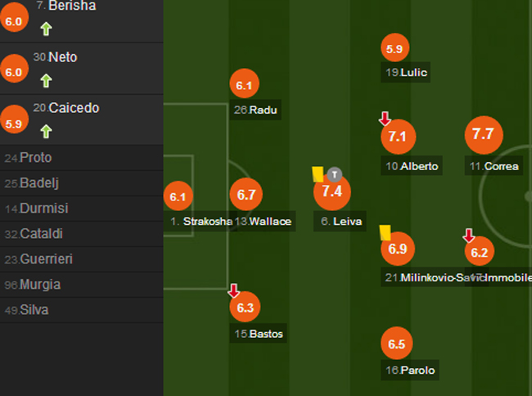Click Correa's 7.7 rating badge
The image size is (532, 396).
[483, 135]
